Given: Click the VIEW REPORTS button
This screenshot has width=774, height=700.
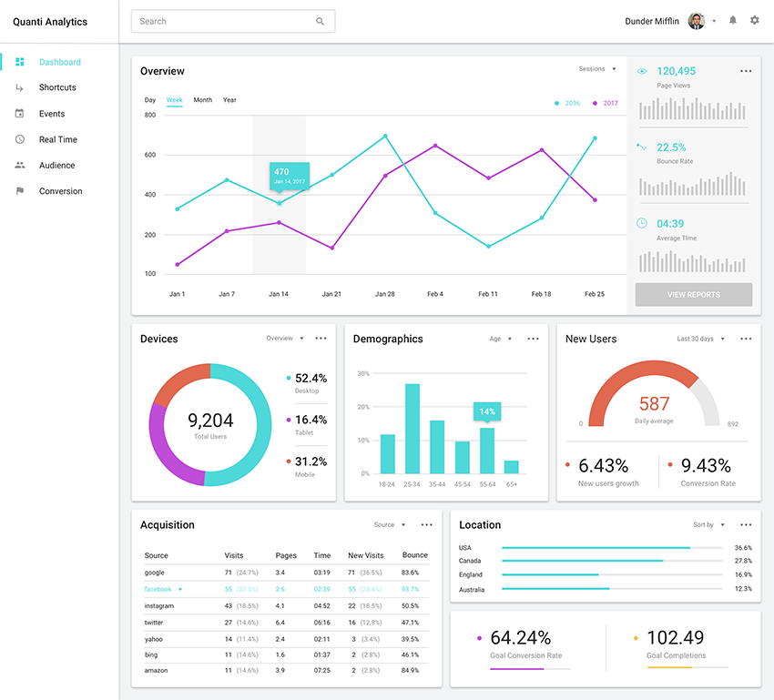Looking at the screenshot, I should click(693, 294).
